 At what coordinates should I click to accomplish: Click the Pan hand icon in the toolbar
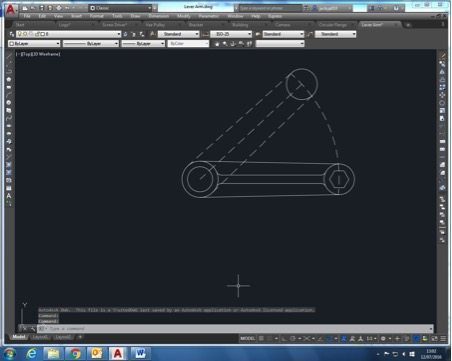217,44
